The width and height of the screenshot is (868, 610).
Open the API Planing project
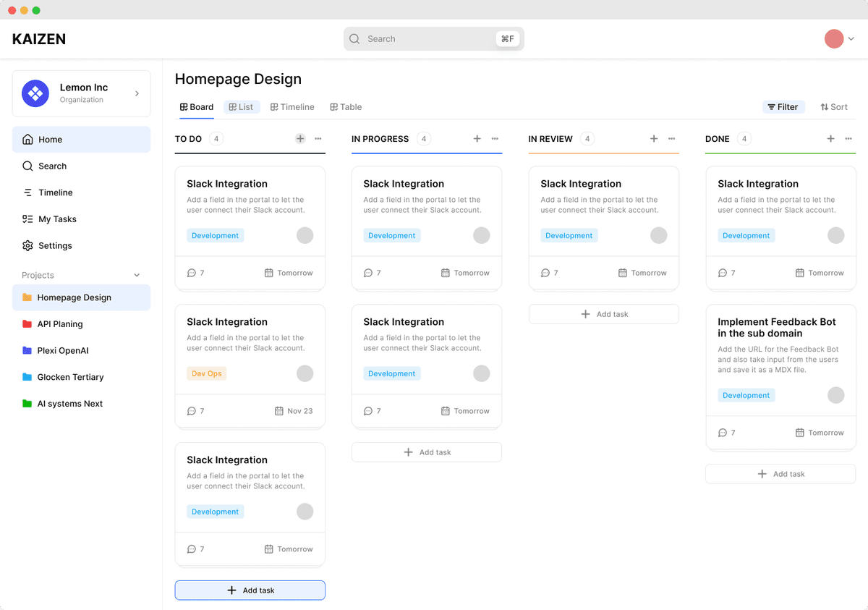coord(81,324)
